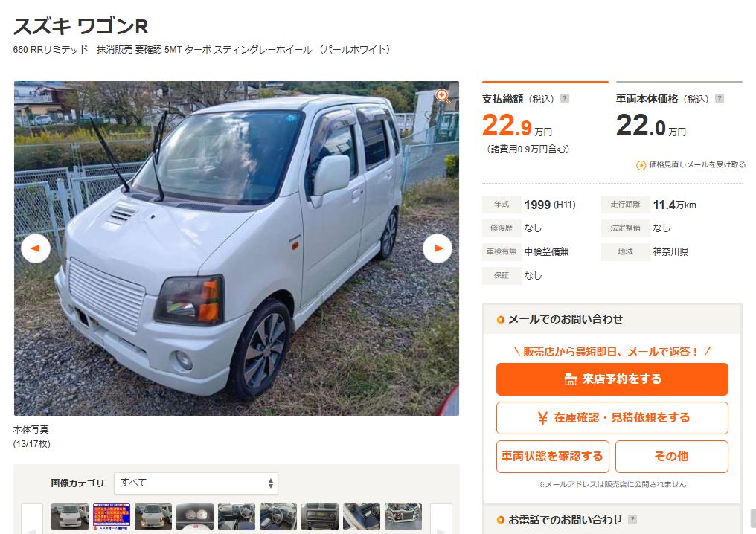Show previous car photo with left arrow
This screenshot has height=534, width=756.
(x=36, y=248)
